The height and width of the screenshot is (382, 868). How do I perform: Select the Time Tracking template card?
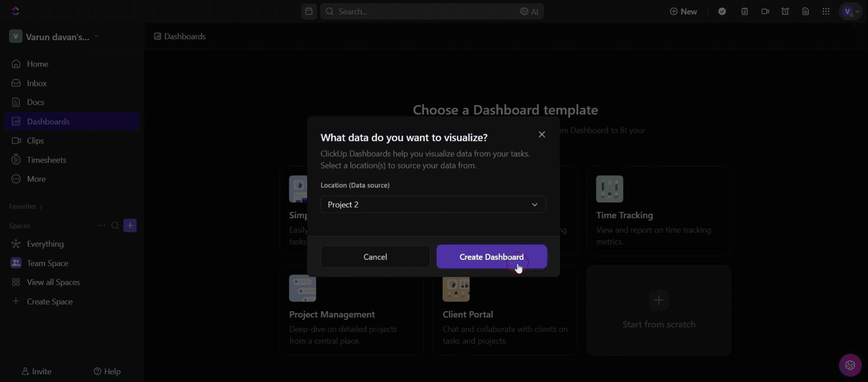[x=659, y=211]
